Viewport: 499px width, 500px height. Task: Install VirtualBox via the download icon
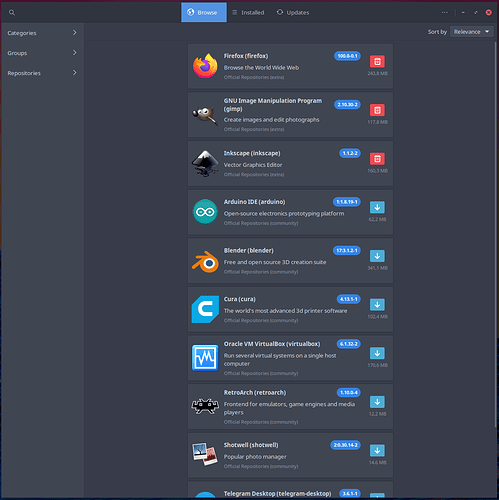[377, 353]
